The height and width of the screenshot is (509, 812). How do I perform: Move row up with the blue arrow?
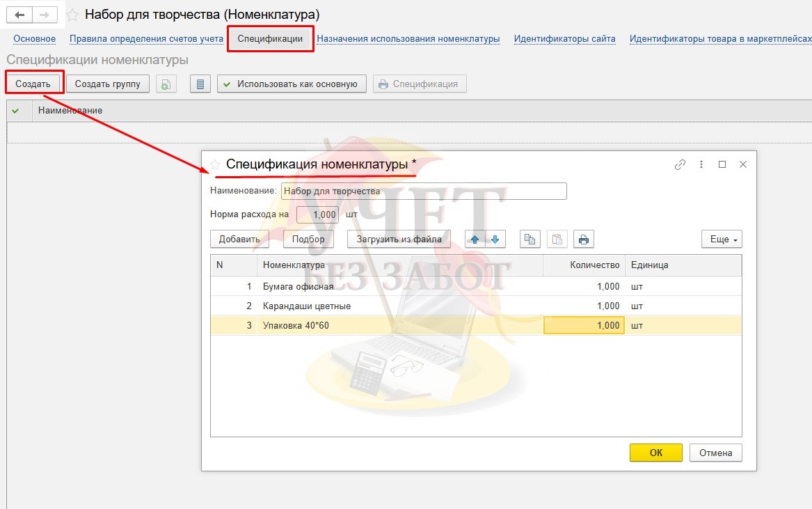(475, 239)
